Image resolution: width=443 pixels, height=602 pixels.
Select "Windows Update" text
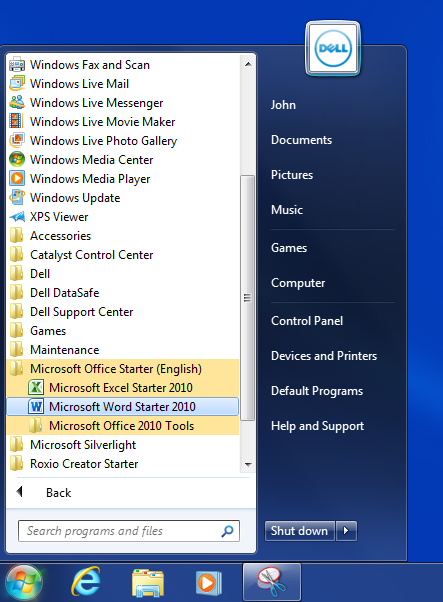pyautogui.click(x=75, y=198)
